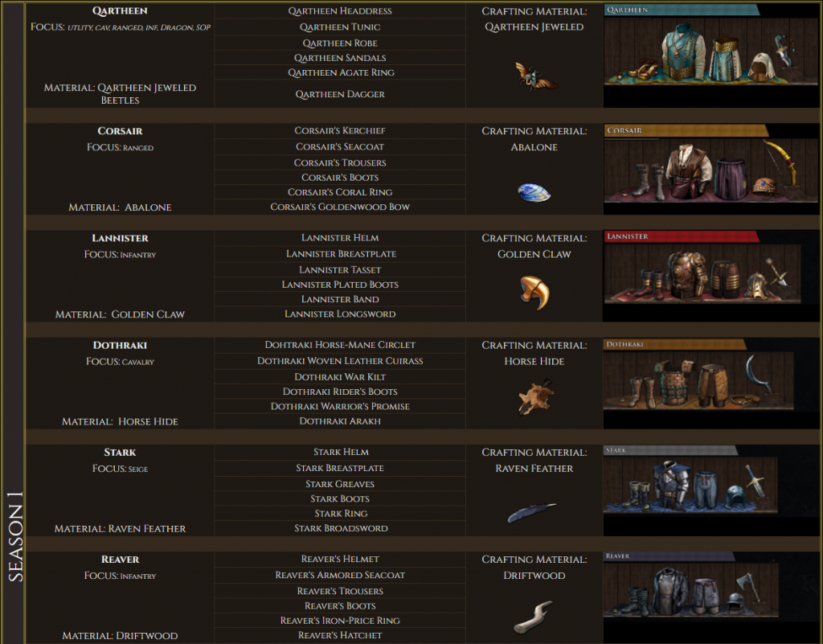Click the Lannister set name heading
This screenshot has width=823, height=644.
click(x=121, y=239)
